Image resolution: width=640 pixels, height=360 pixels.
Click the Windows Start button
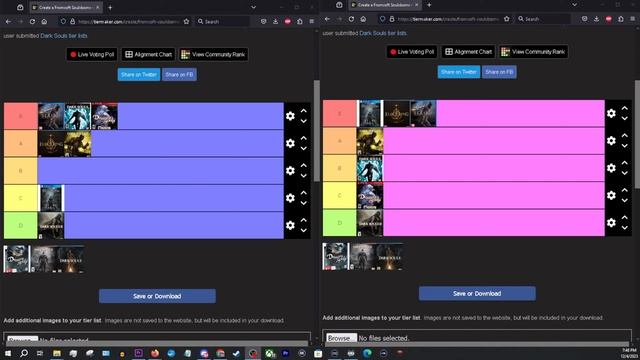pyautogui.click(x=8, y=353)
